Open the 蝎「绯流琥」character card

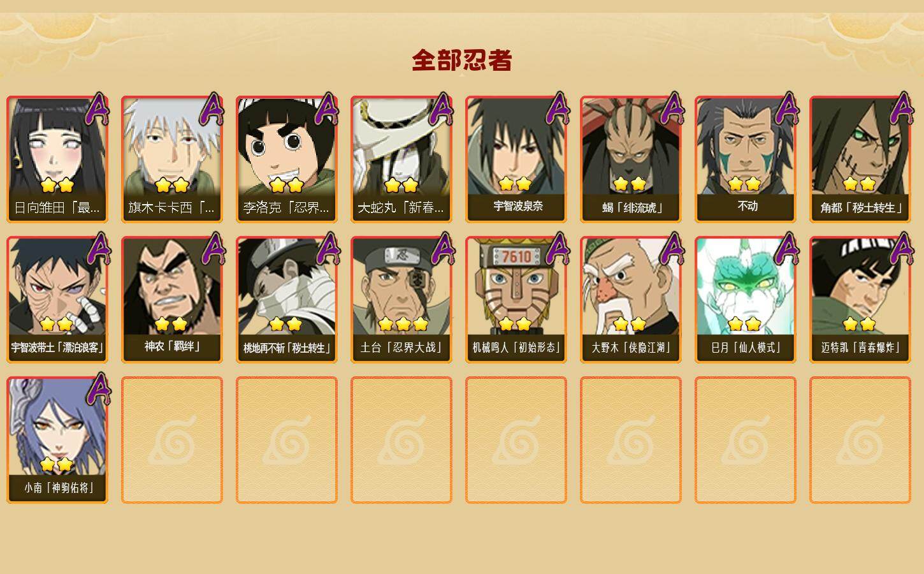click(x=631, y=159)
